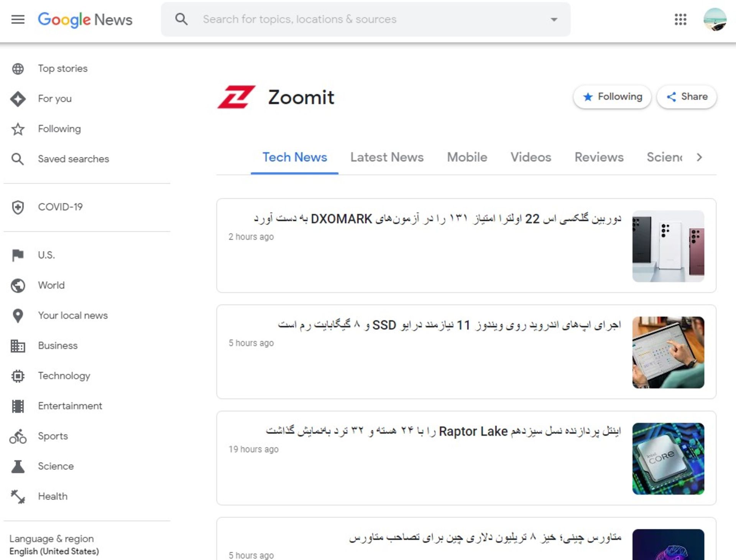Expand the search options dropdown arrow
The image size is (736, 560).
point(554,20)
